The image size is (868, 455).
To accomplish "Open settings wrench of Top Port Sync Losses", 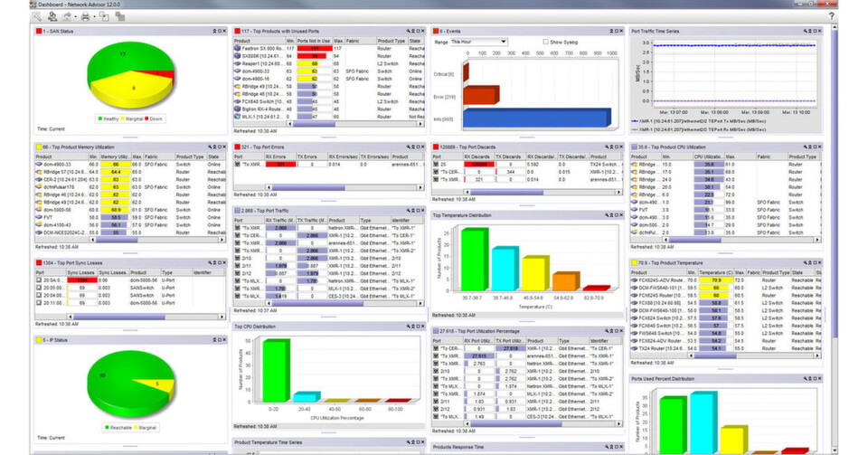I will 210,262.
